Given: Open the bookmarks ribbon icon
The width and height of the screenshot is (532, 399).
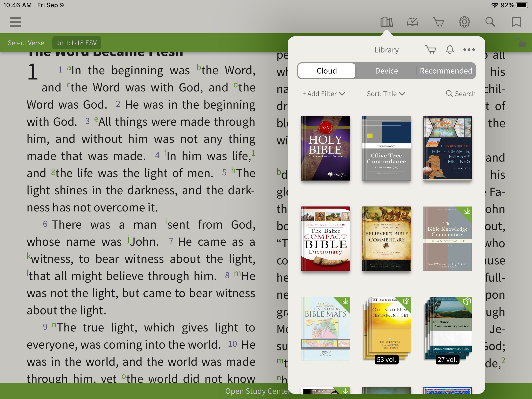Looking at the screenshot, I should (516, 22).
